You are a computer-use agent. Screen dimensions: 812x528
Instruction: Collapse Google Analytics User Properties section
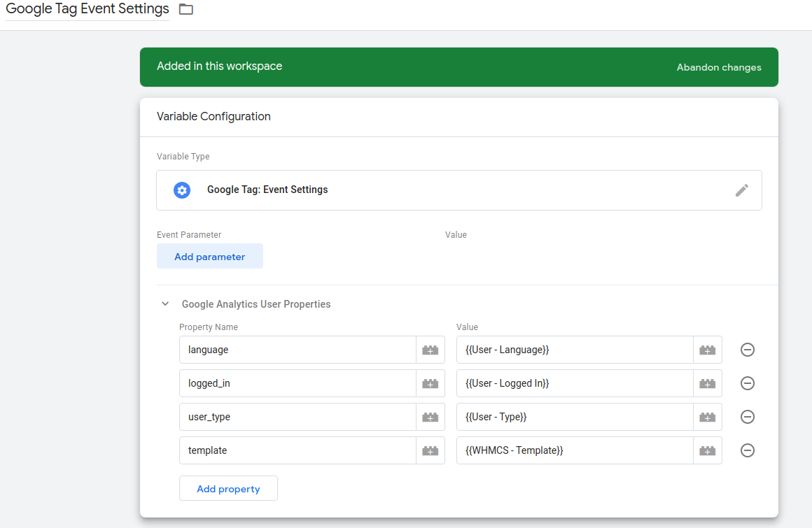tap(165, 304)
